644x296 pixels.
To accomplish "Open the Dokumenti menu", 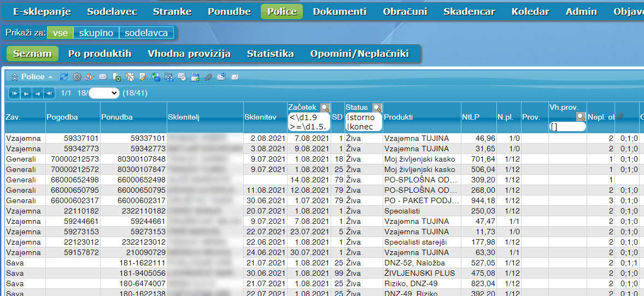I will point(339,11).
